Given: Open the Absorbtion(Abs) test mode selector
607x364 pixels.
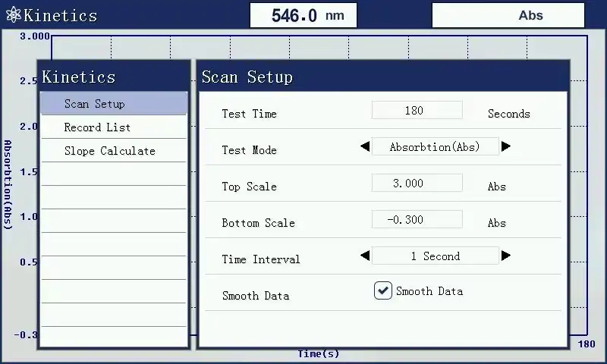Looking at the screenshot, I should (435, 147).
